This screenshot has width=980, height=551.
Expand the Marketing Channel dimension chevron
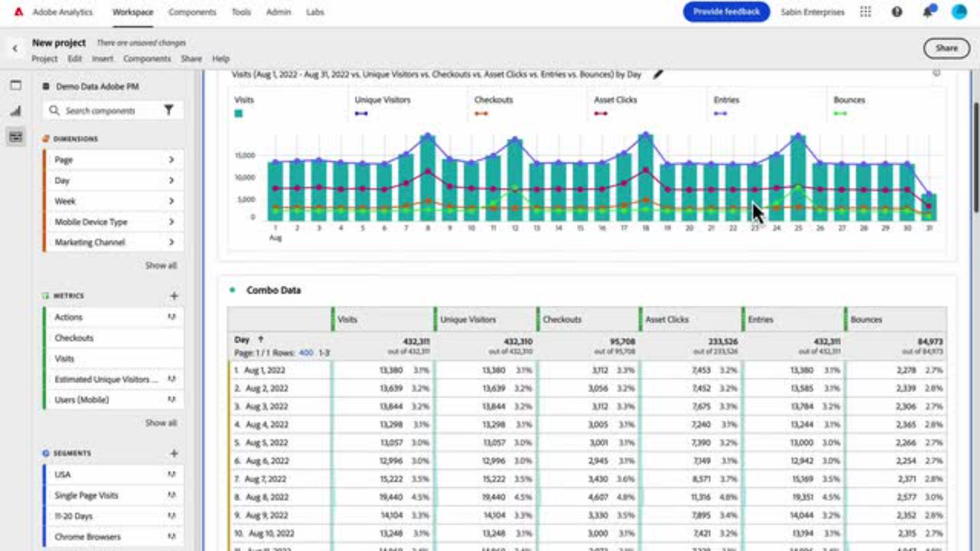coord(171,242)
